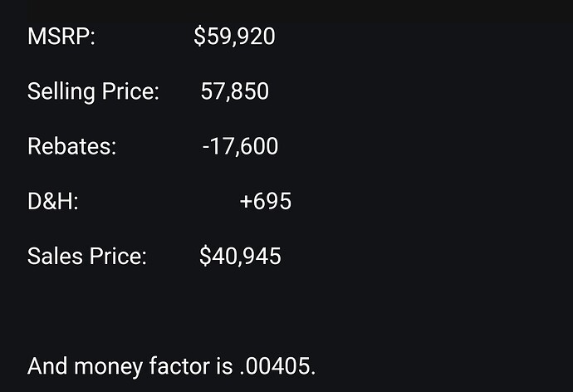This screenshot has width=573, height=392.
Task: Select the +695 D&H amount
Action: coord(266,201)
